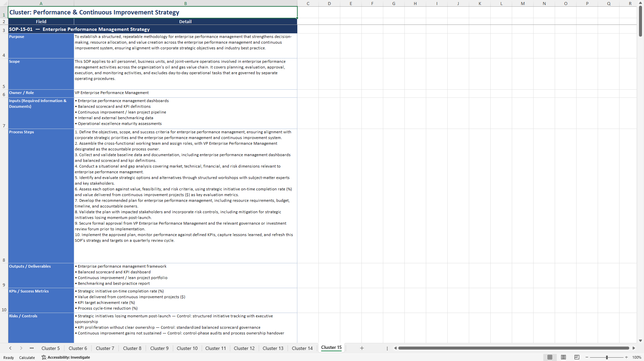The height and width of the screenshot is (361, 644).
Task: Click the horizontal scroll left arrow
Action: pyautogui.click(x=395, y=348)
